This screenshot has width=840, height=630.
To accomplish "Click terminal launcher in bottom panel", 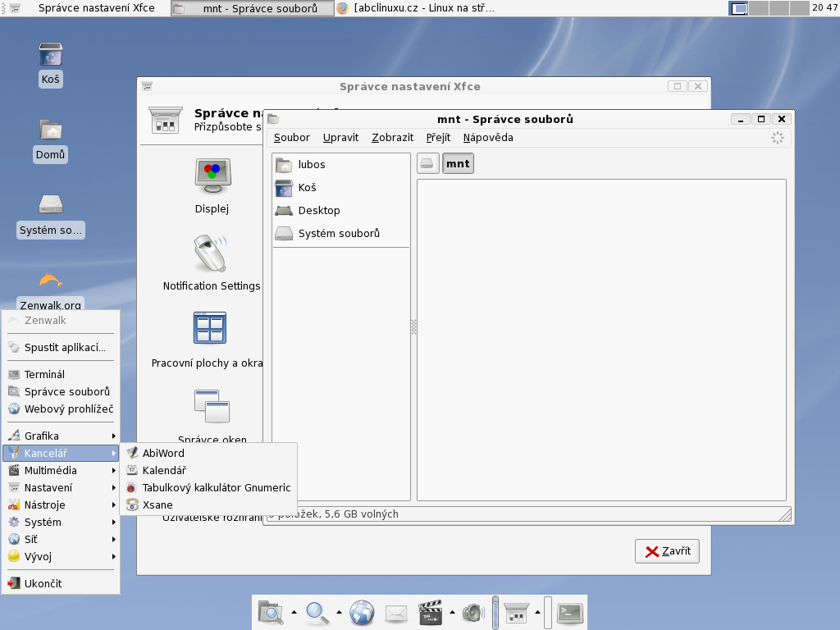I will click(x=570, y=612).
